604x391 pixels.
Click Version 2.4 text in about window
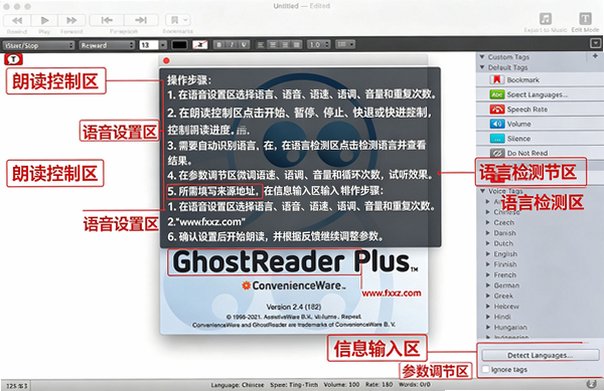tap(294, 307)
